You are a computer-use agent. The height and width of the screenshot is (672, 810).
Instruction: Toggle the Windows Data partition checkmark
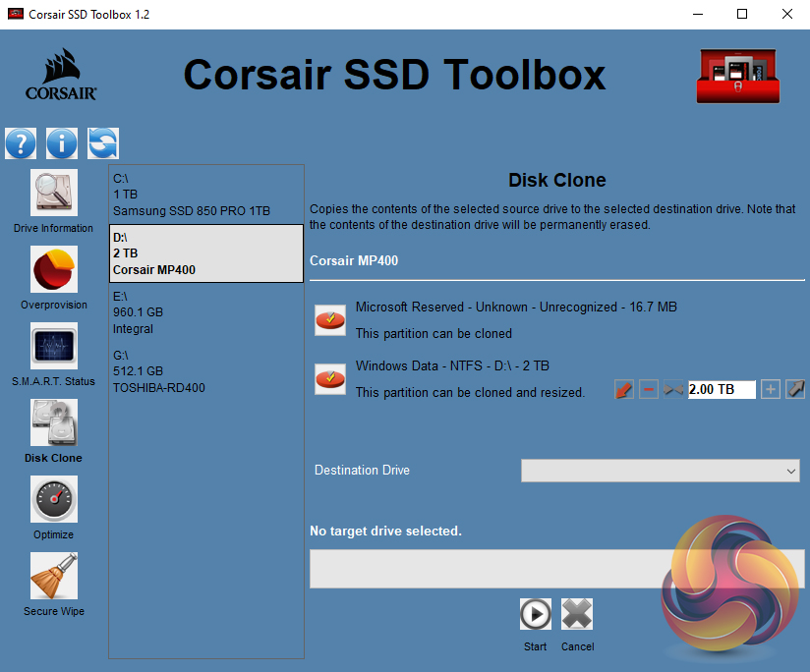[329, 378]
